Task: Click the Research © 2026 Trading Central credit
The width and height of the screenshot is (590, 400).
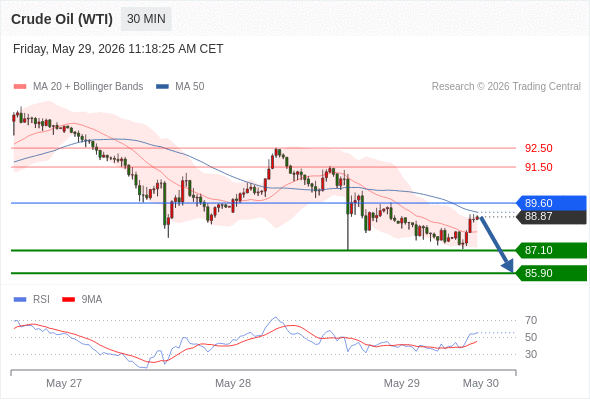Action: point(506,87)
